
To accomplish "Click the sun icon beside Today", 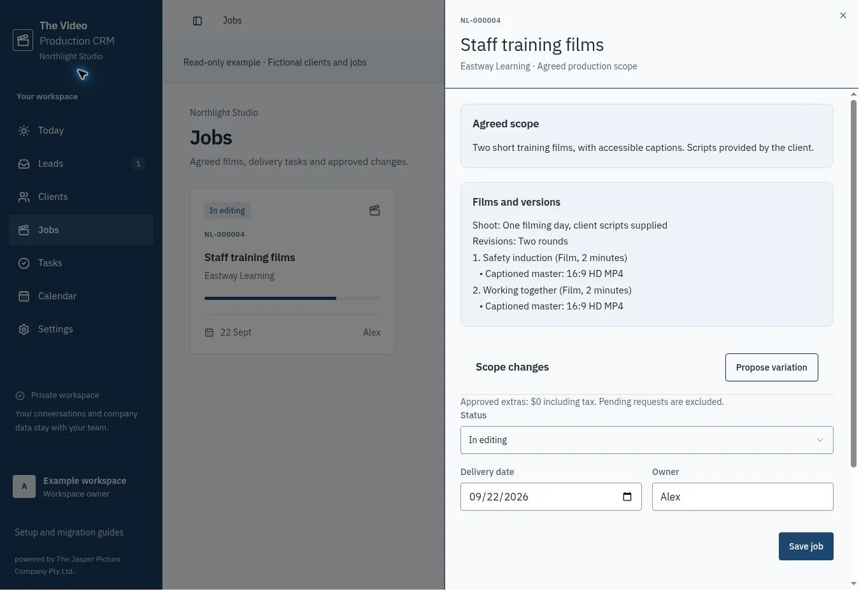I will click(24, 131).
